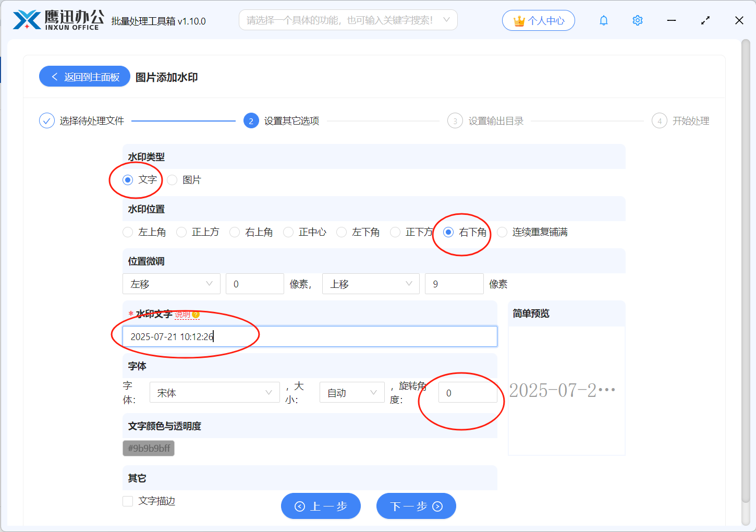This screenshot has width=756, height=532.
Task: Click the watermark preview text 2025-07-2…
Action: tap(562, 390)
